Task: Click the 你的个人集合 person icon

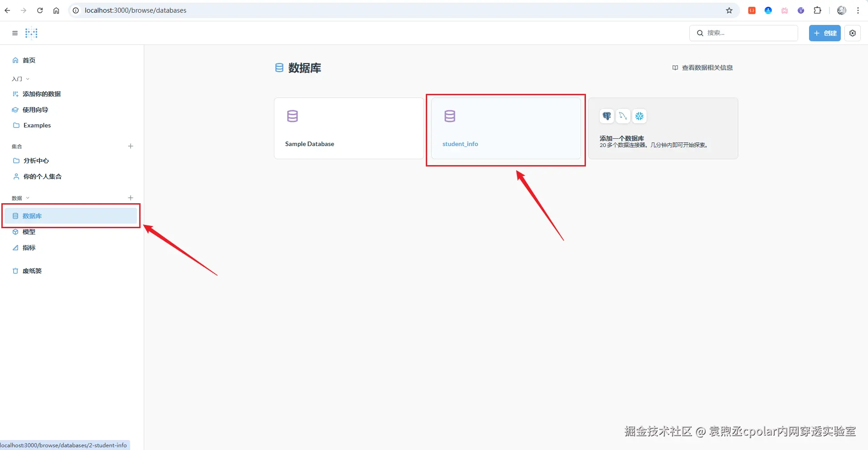Action: (x=16, y=176)
